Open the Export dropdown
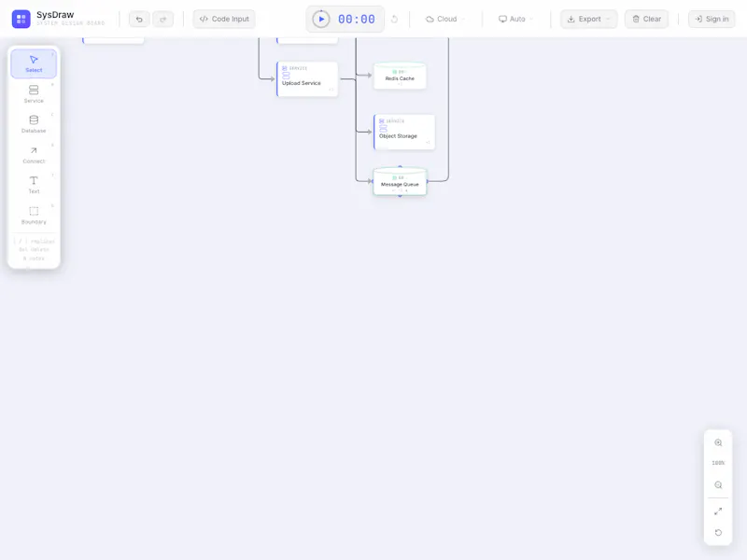This screenshot has width=747, height=560. (x=589, y=19)
